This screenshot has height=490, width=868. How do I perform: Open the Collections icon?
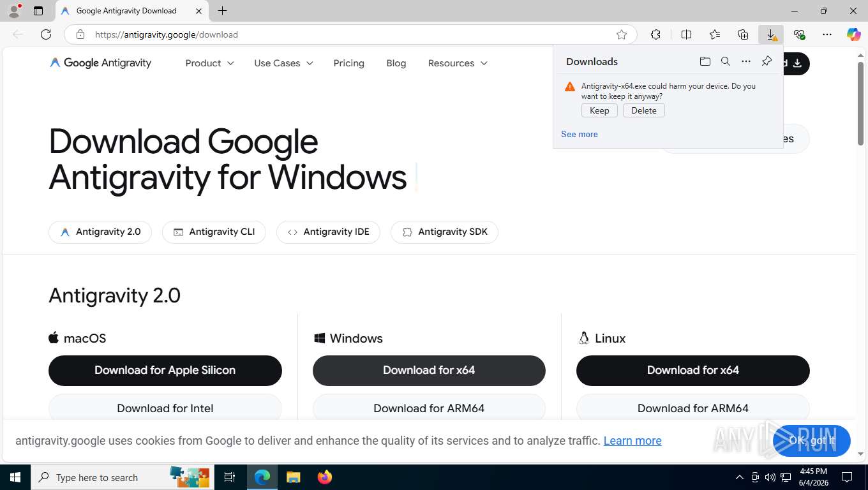(743, 34)
